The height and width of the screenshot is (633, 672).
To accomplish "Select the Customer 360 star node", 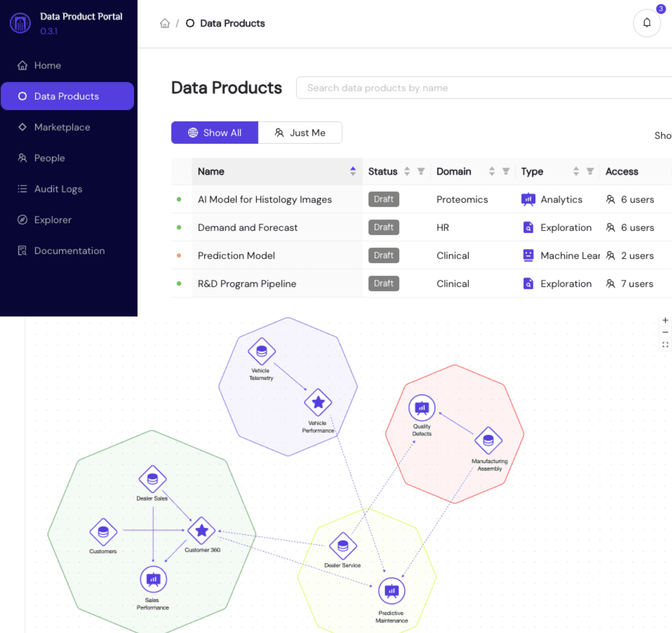I will pyautogui.click(x=202, y=530).
